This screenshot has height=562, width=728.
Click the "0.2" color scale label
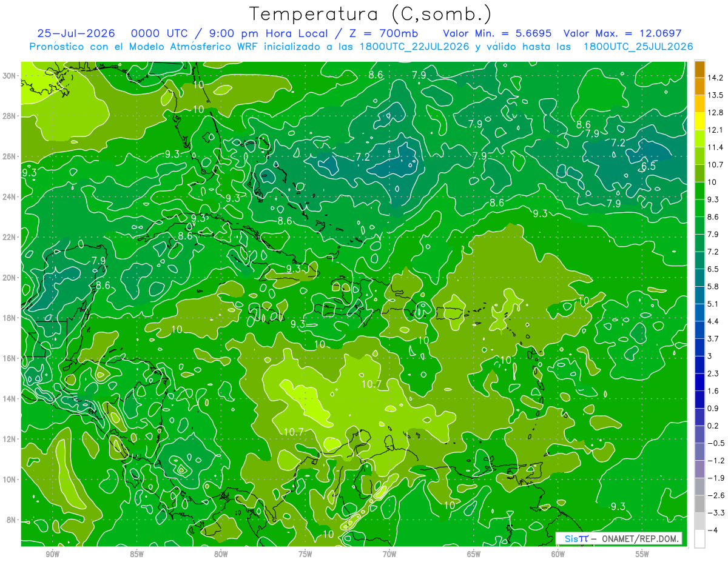(x=713, y=426)
